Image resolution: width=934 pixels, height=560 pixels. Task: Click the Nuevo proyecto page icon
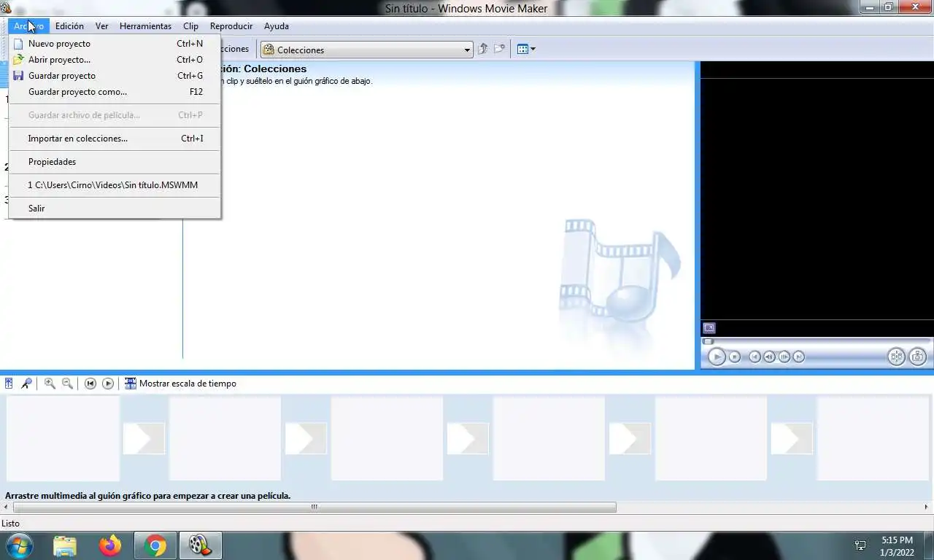coord(18,44)
